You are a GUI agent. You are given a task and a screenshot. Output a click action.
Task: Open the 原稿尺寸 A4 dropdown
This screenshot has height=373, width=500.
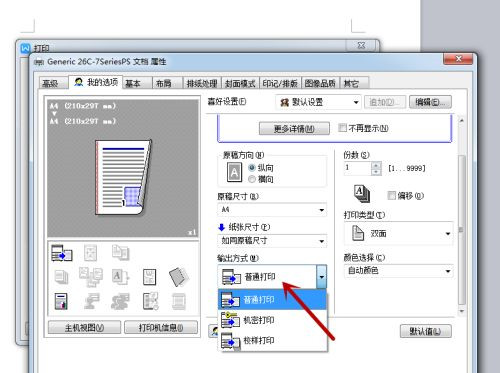click(x=272, y=210)
